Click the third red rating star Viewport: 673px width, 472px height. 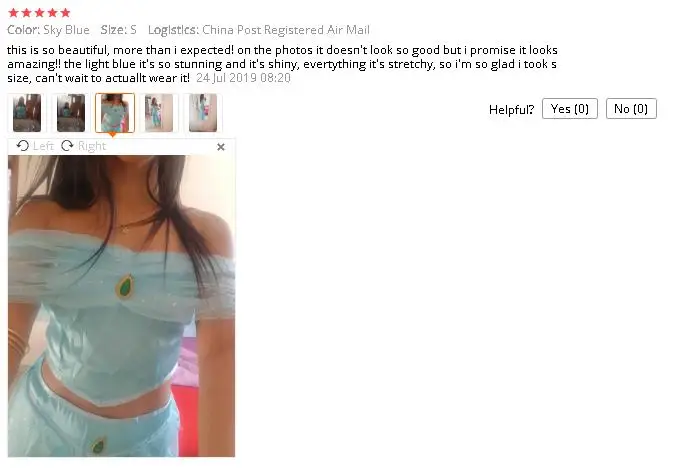point(39,12)
